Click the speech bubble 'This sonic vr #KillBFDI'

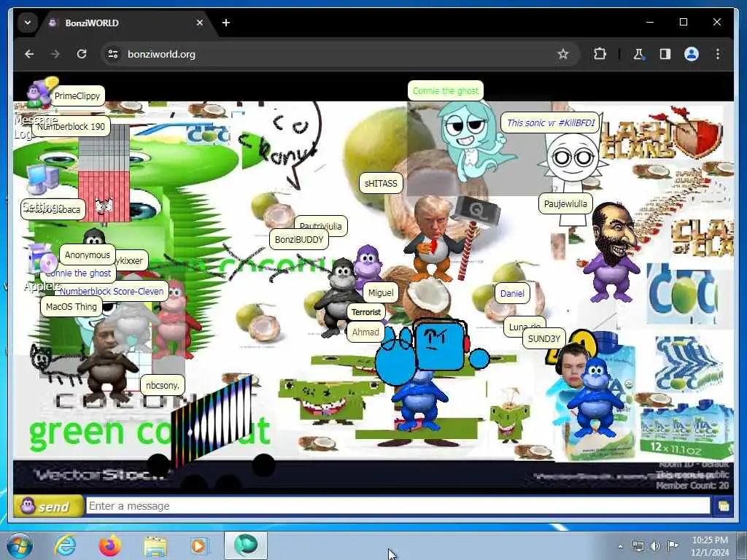tap(551, 122)
